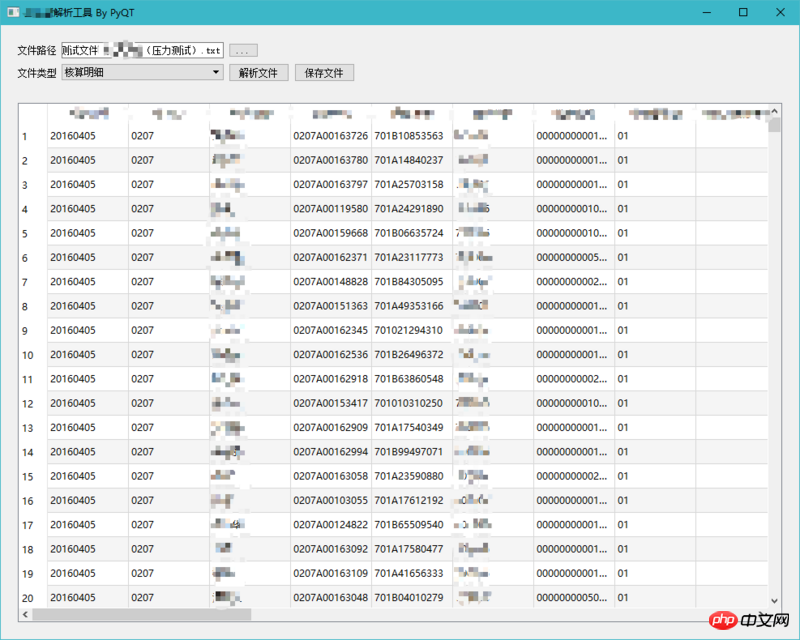Select the 701B06635724 cell

[412, 233]
